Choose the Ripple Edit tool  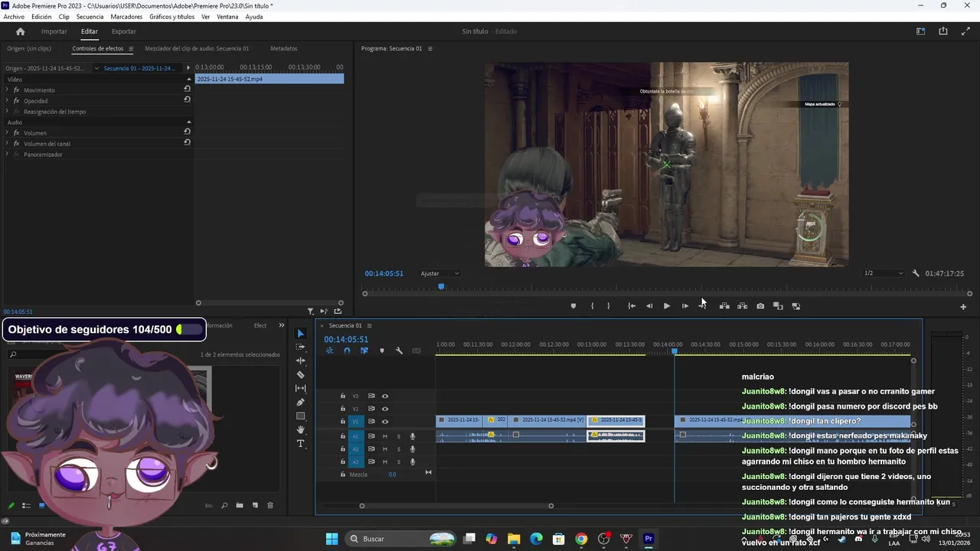301,360
